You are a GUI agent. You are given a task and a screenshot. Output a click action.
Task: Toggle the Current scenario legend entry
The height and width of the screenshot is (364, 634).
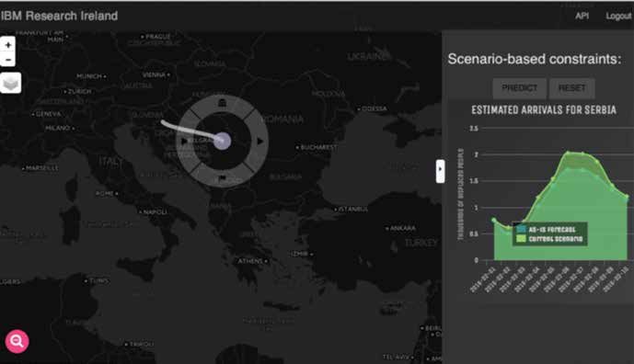(x=550, y=239)
